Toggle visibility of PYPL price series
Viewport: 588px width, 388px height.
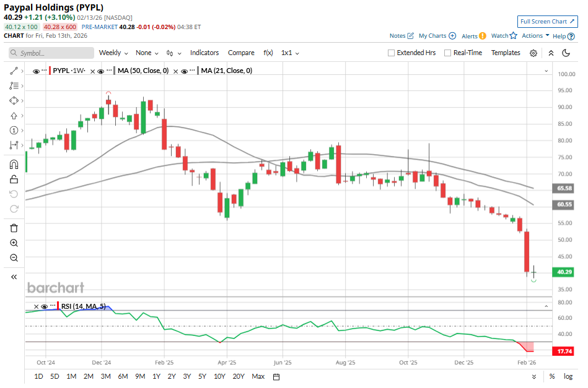click(36, 71)
